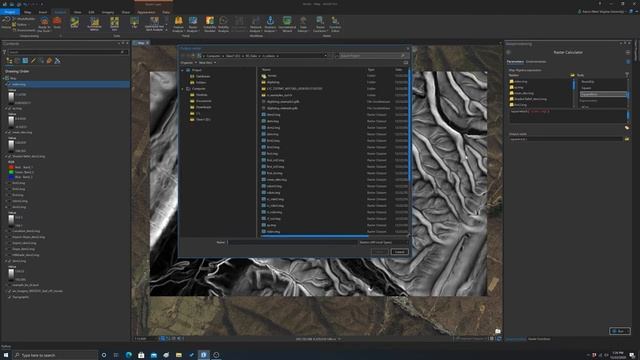640x360 pixels.
Task: Click the Green Band_2 color swatch
Action: coord(11,172)
